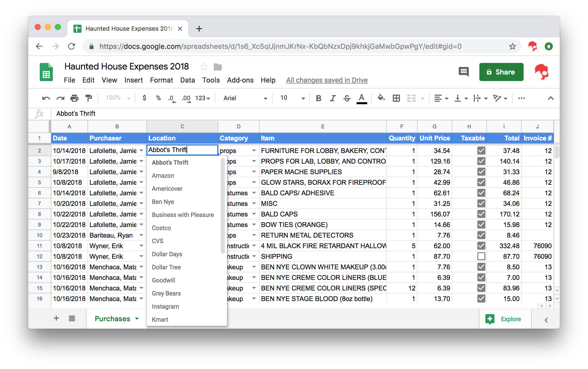This screenshot has height=369, width=588.
Task: Open the Format menu
Action: [161, 80]
